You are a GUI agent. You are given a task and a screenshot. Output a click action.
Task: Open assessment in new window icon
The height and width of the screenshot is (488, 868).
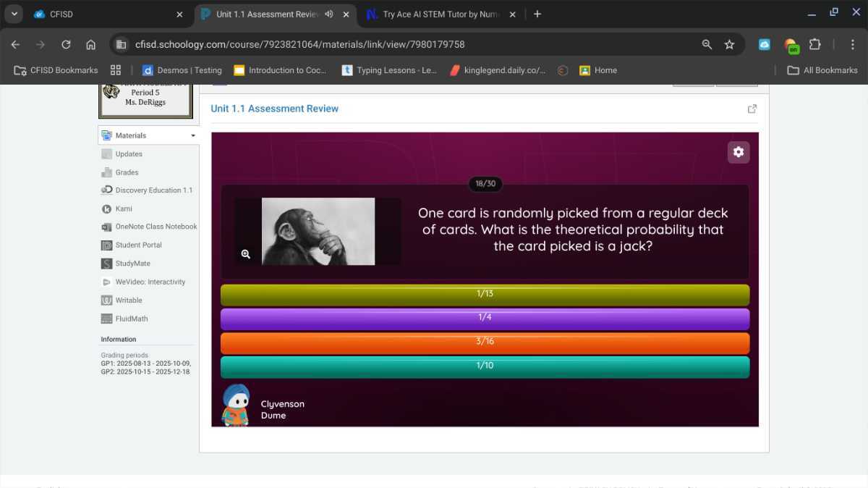[752, 109]
